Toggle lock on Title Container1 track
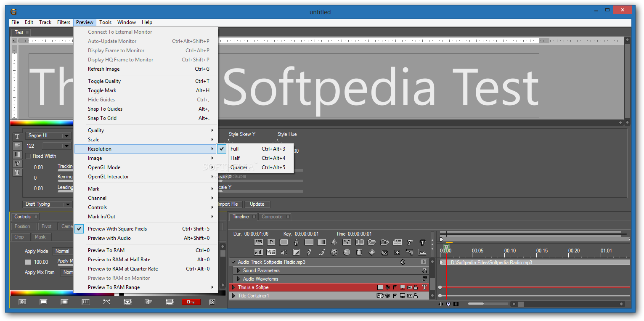644x321 pixels. point(416,296)
